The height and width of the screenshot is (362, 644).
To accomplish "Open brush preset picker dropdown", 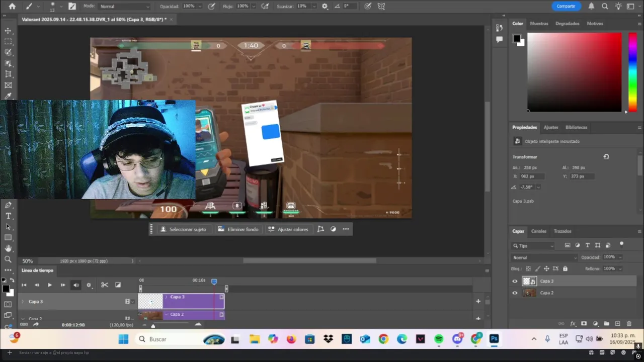I will (x=61, y=6).
